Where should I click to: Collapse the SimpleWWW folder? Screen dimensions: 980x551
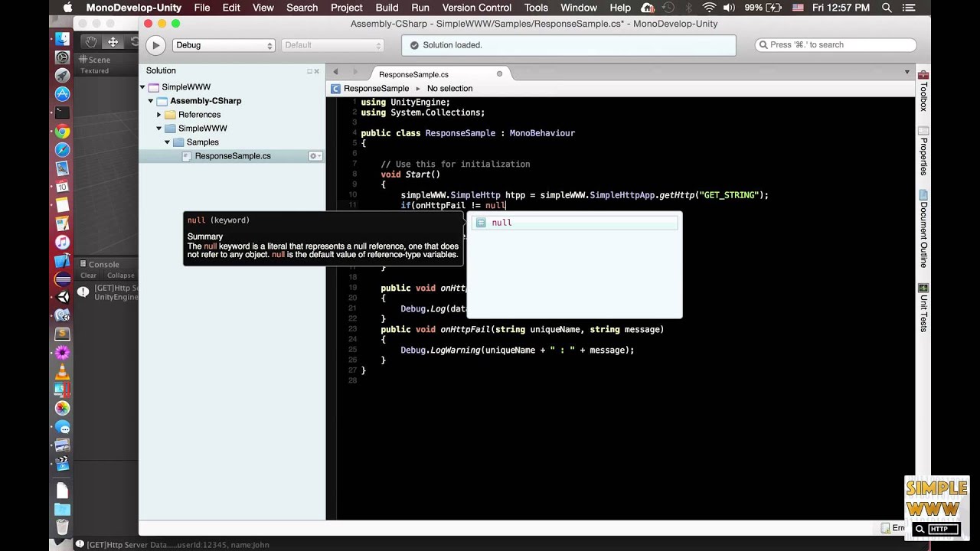pos(159,129)
